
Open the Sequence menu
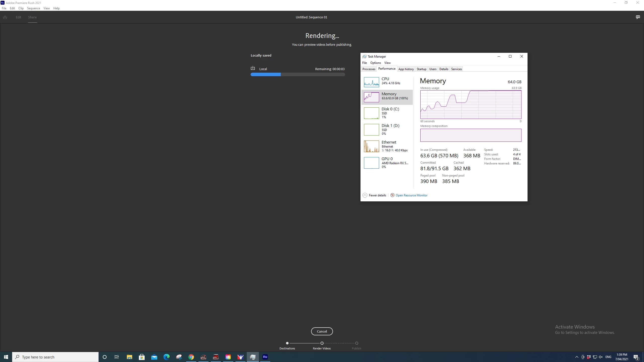coord(33,8)
